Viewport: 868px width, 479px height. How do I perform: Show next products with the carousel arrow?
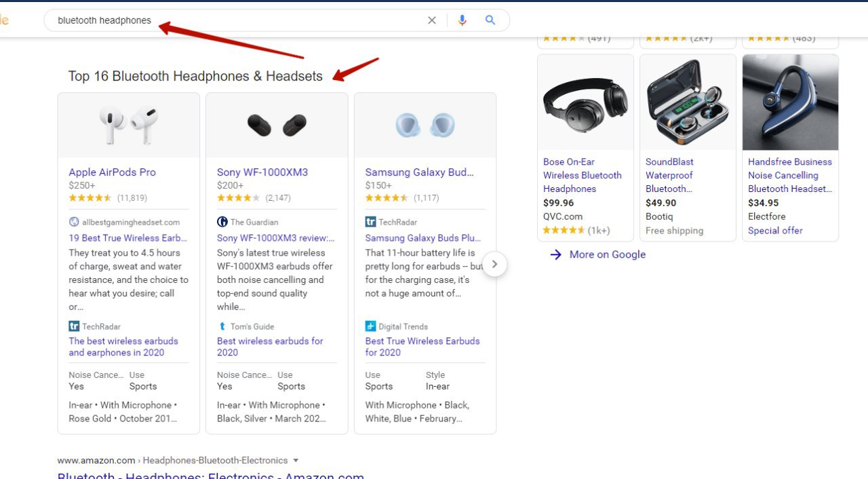(494, 264)
